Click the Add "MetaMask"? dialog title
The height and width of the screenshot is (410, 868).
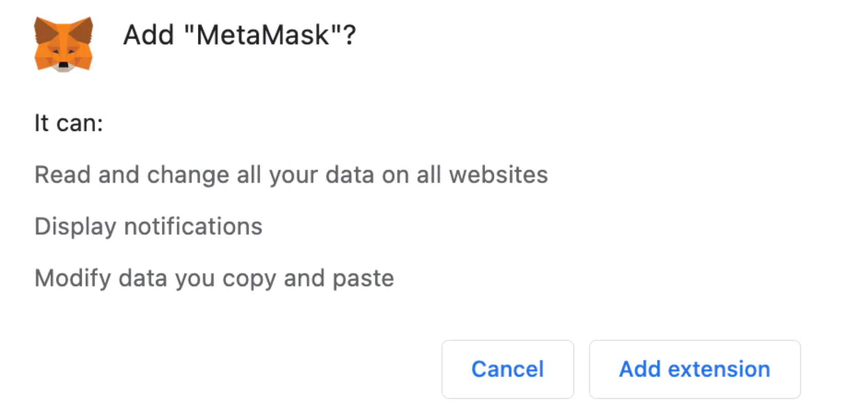point(239,35)
